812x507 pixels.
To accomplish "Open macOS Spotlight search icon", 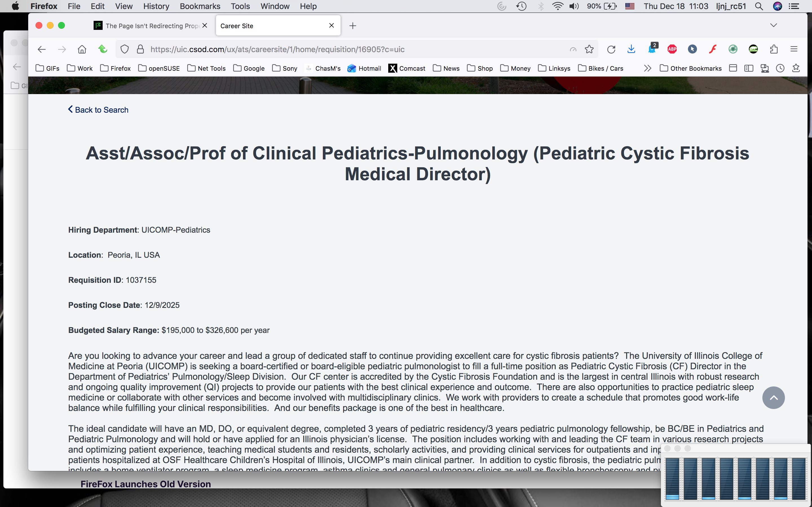I will (x=759, y=6).
